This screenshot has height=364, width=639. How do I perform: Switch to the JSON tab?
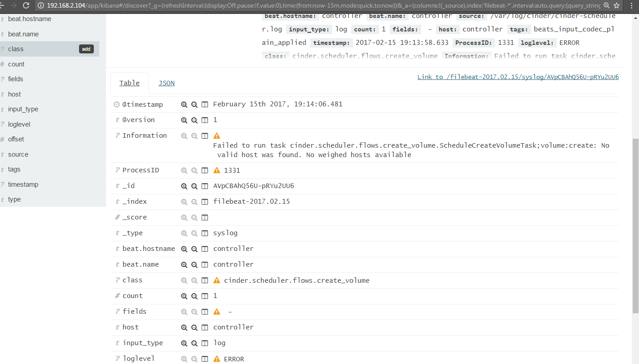[x=167, y=83]
